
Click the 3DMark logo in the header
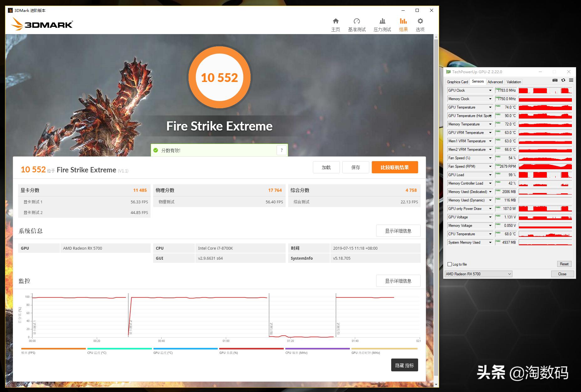pos(42,24)
